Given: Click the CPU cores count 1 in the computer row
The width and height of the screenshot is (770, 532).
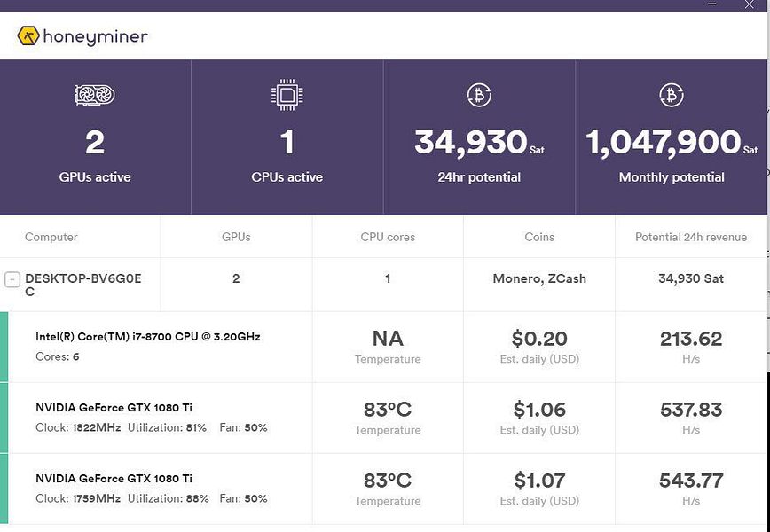Looking at the screenshot, I should coord(388,278).
